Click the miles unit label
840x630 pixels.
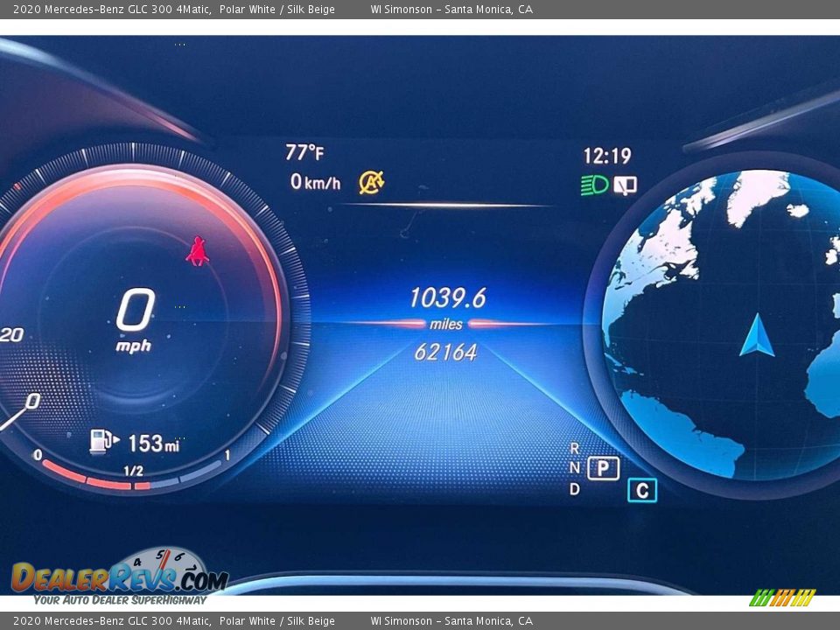[x=445, y=324]
